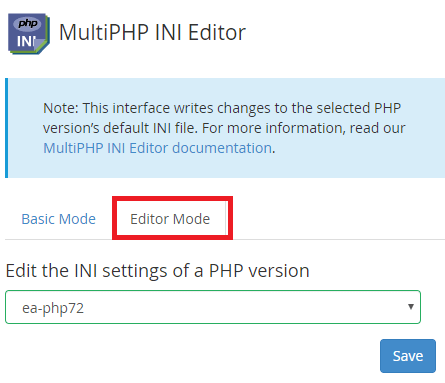Click the MultiPHP INI Editor page title

coord(152,33)
